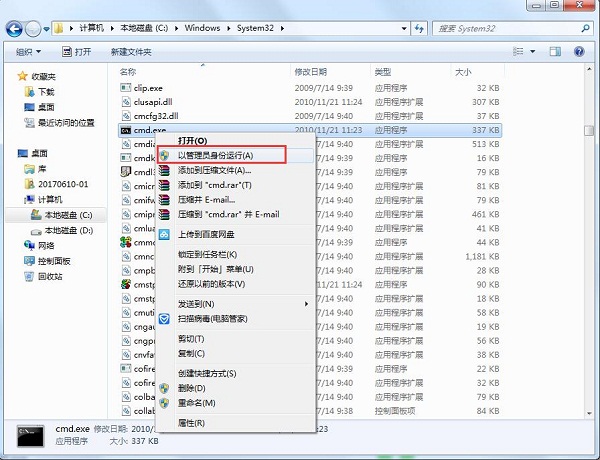The width and height of the screenshot is (600, 460).
Task: Open address bar history dropdown arrow
Action: (404, 28)
